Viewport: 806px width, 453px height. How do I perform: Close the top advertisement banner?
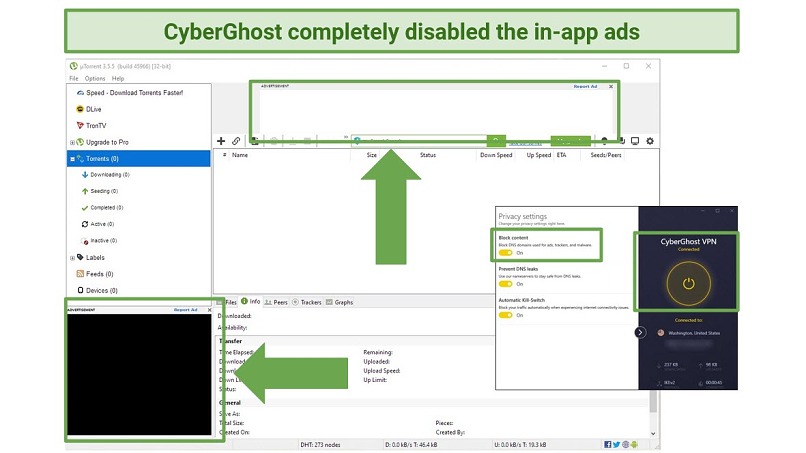611,86
